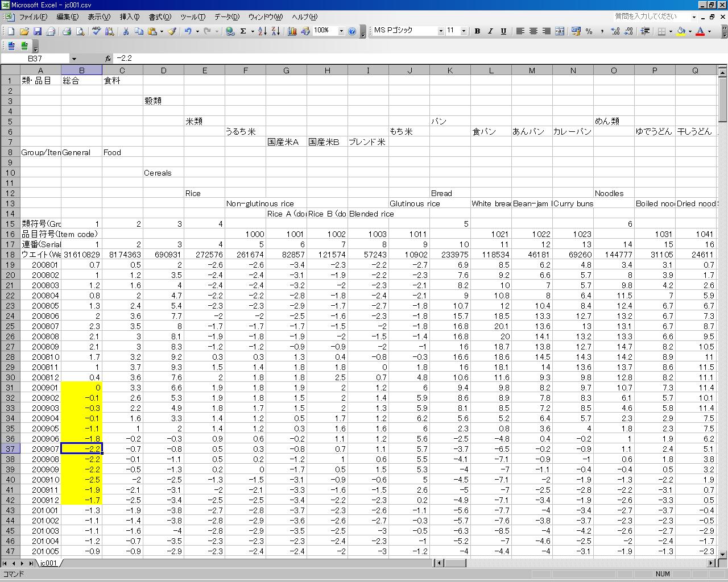Go to the next sheet tab
The width and height of the screenshot is (728, 582).
pyautogui.click(x=22, y=563)
